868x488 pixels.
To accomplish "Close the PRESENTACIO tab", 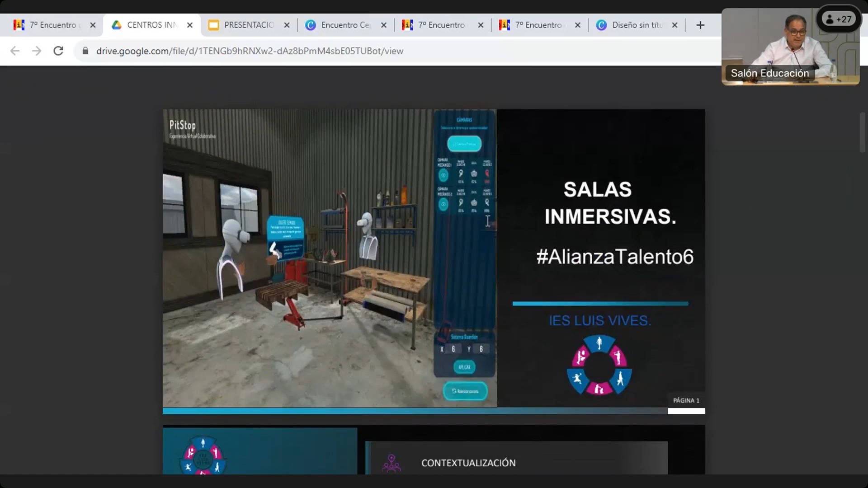I will click(287, 25).
